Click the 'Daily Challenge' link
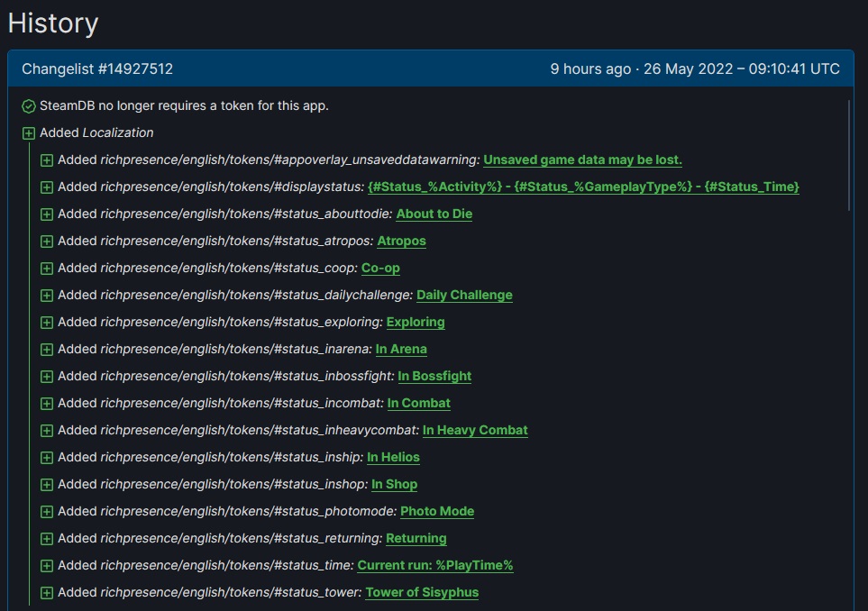Viewport: 868px width, 611px height. pyautogui.click(x=464, y=295)
